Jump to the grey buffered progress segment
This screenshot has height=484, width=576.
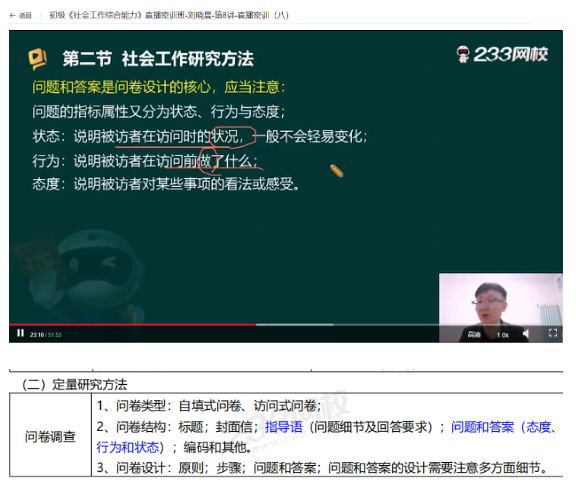tap(295, 325)
